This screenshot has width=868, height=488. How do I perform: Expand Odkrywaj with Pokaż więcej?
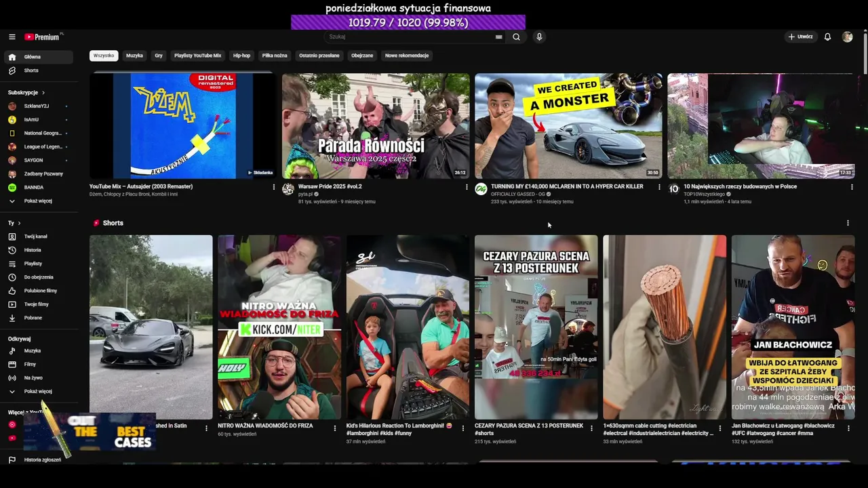pyautogui.click(x=38, y=391)
